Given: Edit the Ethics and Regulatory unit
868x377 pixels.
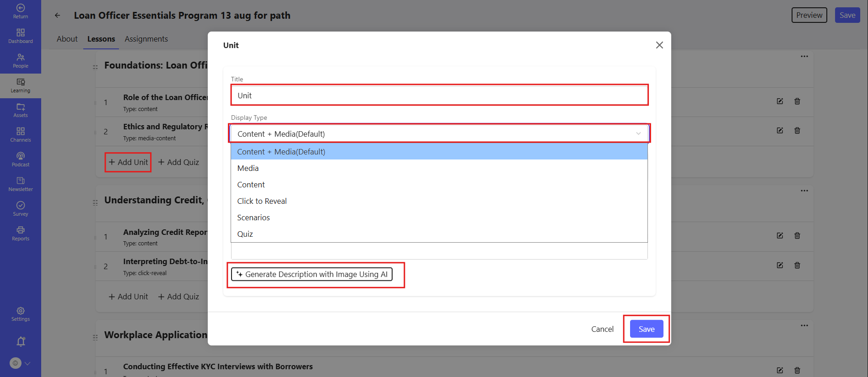Looking at the screenshot, I should [x=780, y=130].
